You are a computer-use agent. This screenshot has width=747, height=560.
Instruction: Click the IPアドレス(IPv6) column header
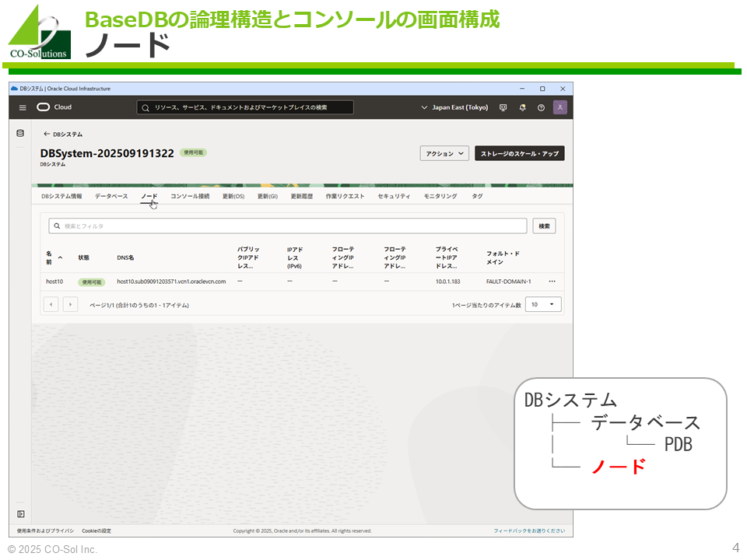pos(295,257)
